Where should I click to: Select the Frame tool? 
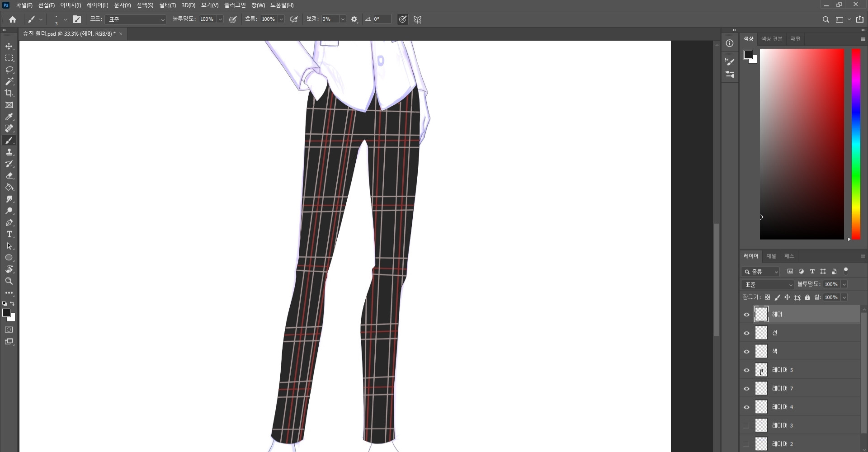pyautogui.click(x=9, y=105)
